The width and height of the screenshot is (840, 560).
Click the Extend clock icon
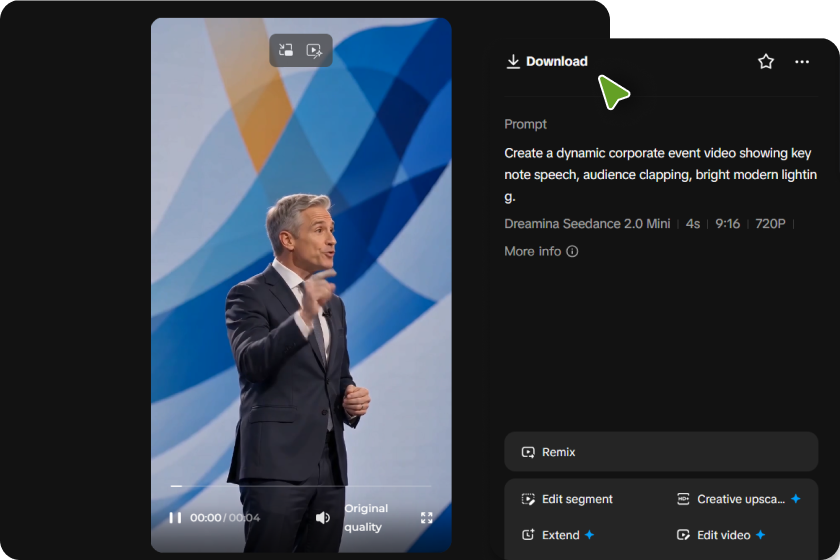tap(528, 535)
